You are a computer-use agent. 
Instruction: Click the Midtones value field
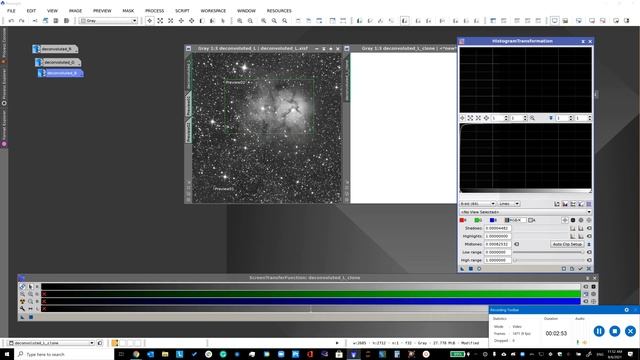[498, 244]
